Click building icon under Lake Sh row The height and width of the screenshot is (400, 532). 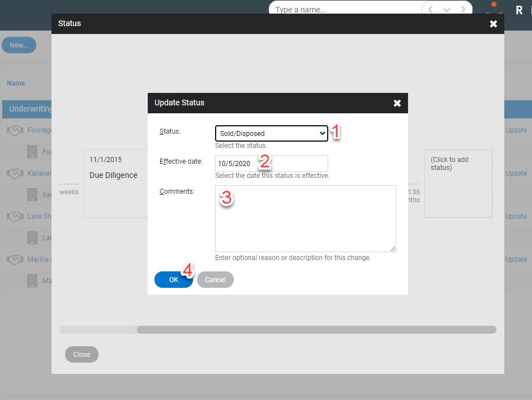(x=32, y=238)
